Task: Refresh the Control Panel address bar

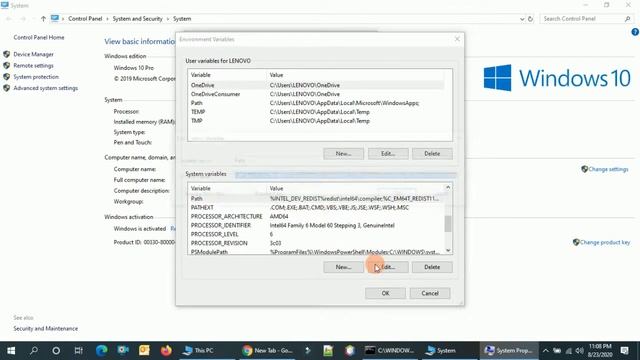Action: pos(530,19)
